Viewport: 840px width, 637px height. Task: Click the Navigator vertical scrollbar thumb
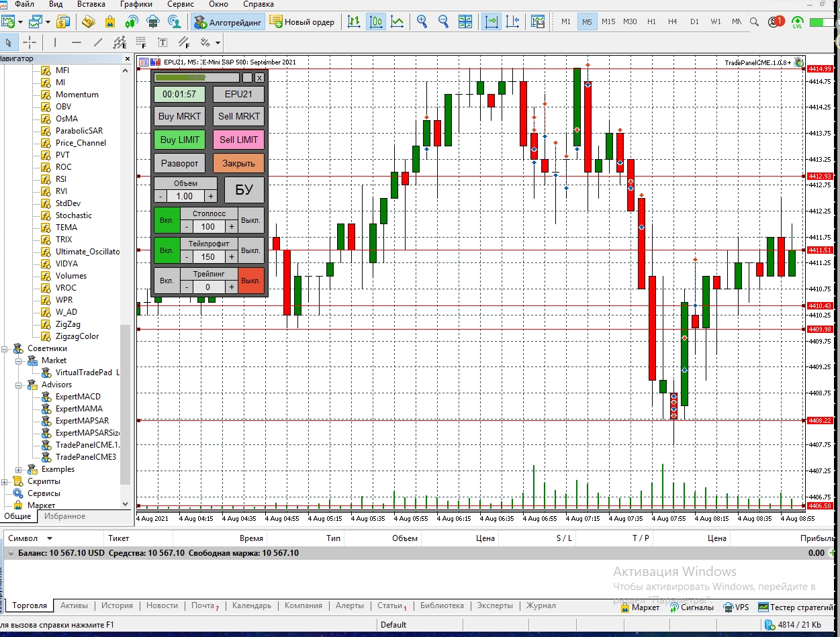tap(125, 404)
